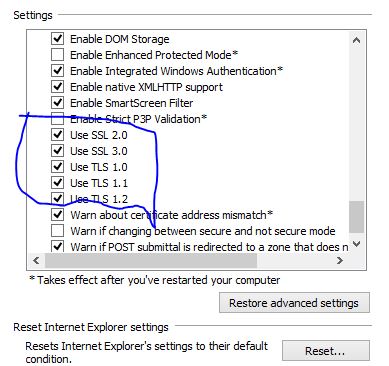Toggle Use TLS 1.2 checkbox

[x=58, y=199]
